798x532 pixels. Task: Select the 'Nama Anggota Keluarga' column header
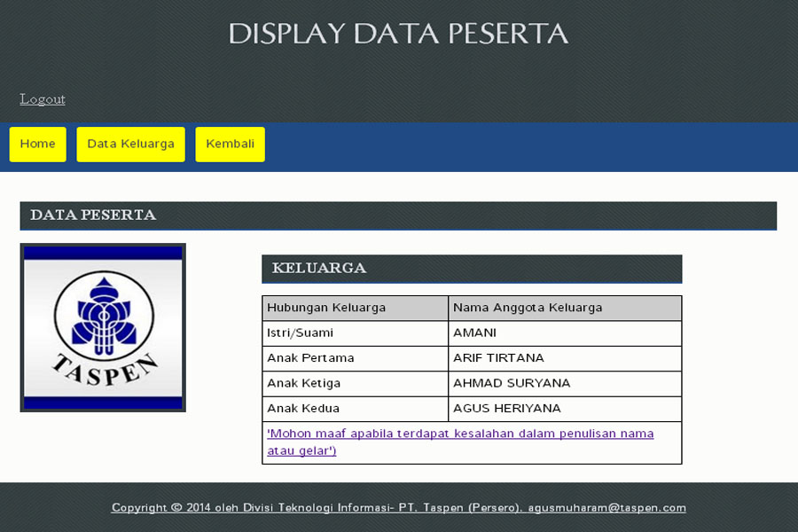(565, 308)
